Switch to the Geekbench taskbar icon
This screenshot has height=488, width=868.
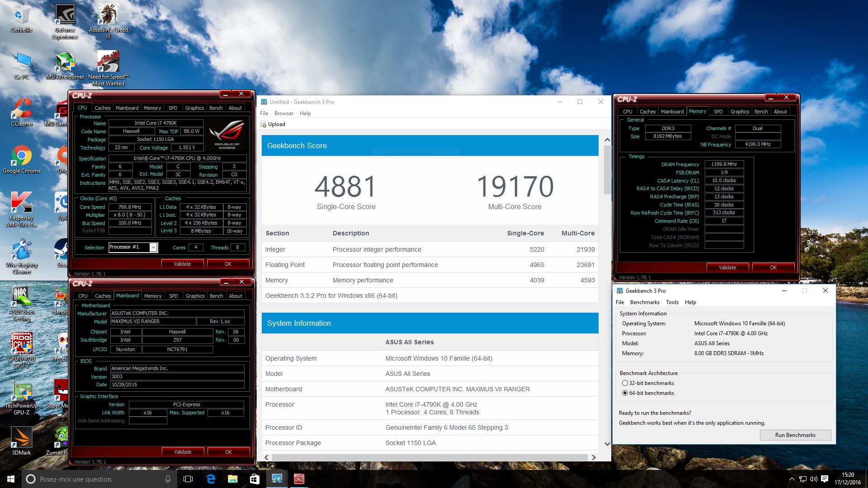click(277, 479)
